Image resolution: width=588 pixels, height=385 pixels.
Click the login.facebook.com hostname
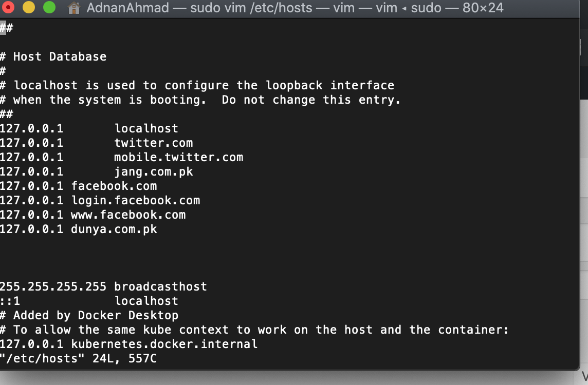point(135,200)
